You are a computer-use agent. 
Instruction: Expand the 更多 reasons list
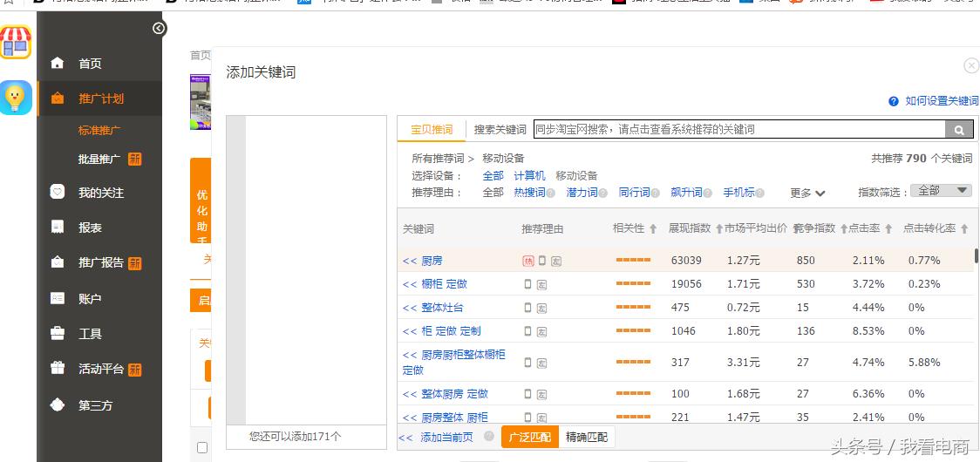(807, 194)
